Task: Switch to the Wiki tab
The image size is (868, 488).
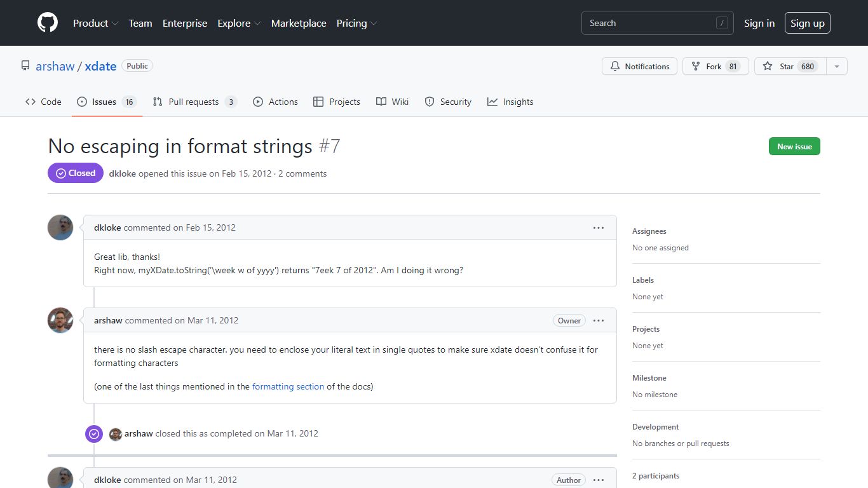Action: click(392, 102)
